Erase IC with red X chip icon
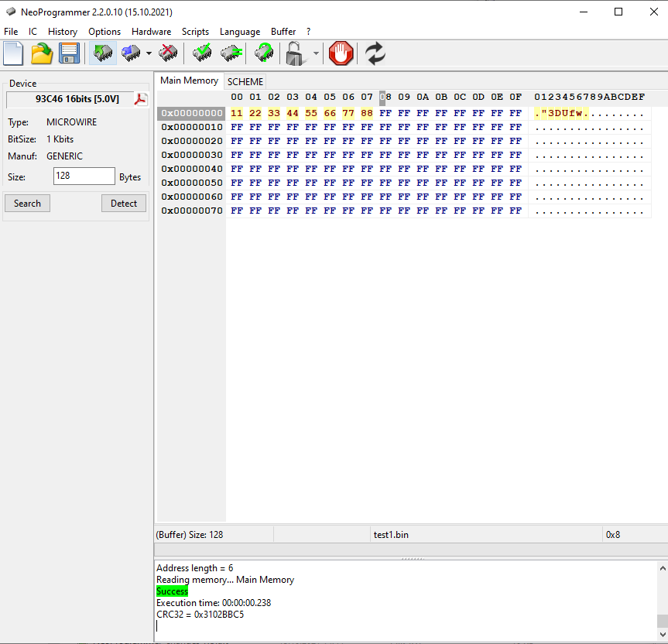668x644 pixels. point(168,53)
